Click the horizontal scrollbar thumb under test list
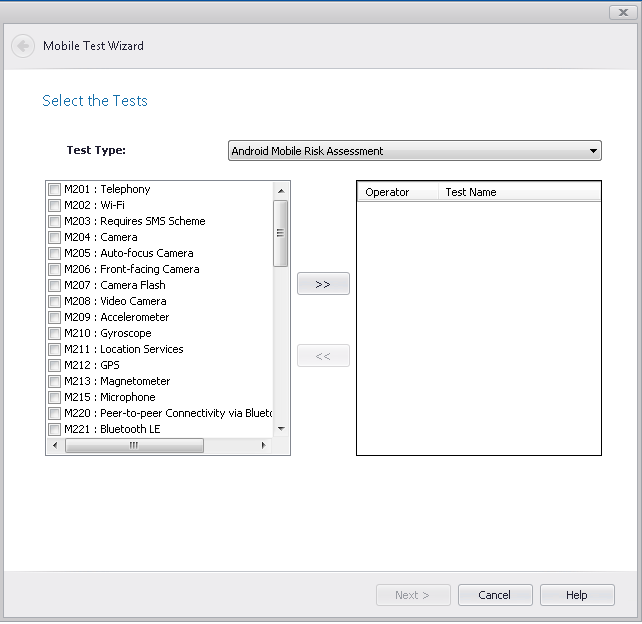This screenshot has width=642, height=624. [134, 446]
